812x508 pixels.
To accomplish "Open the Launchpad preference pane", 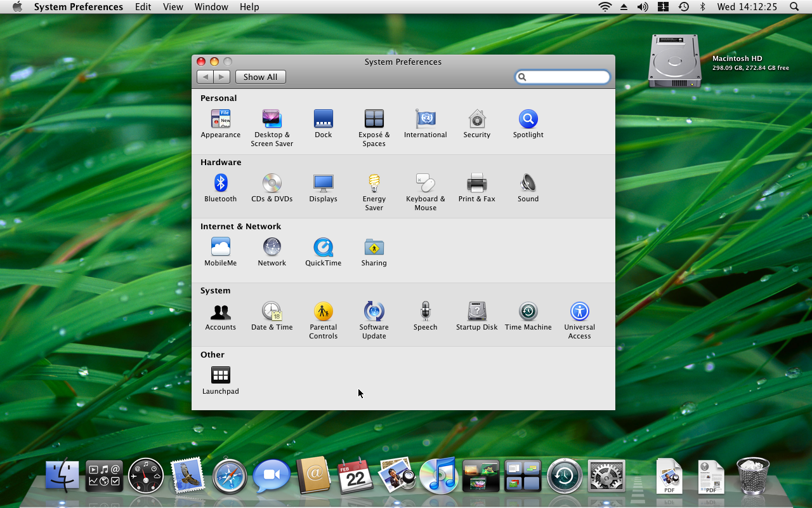I will tap(220, 376).
